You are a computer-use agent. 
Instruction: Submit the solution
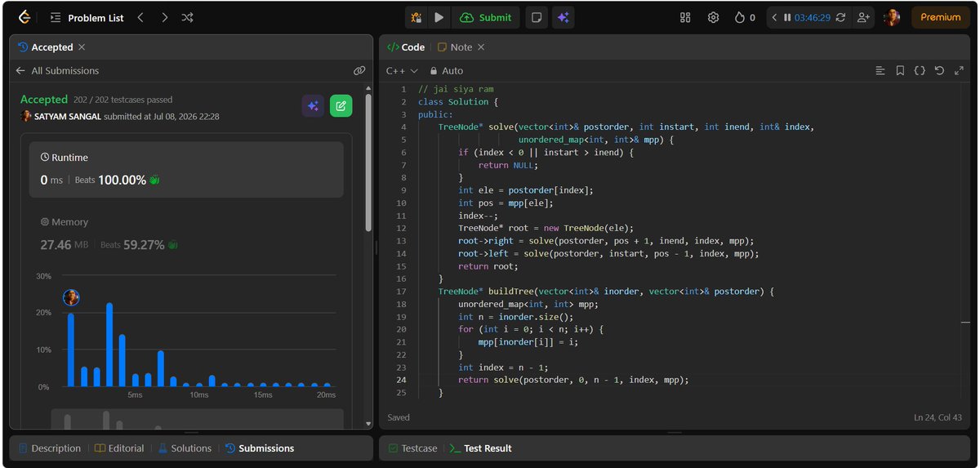(486, 17)
